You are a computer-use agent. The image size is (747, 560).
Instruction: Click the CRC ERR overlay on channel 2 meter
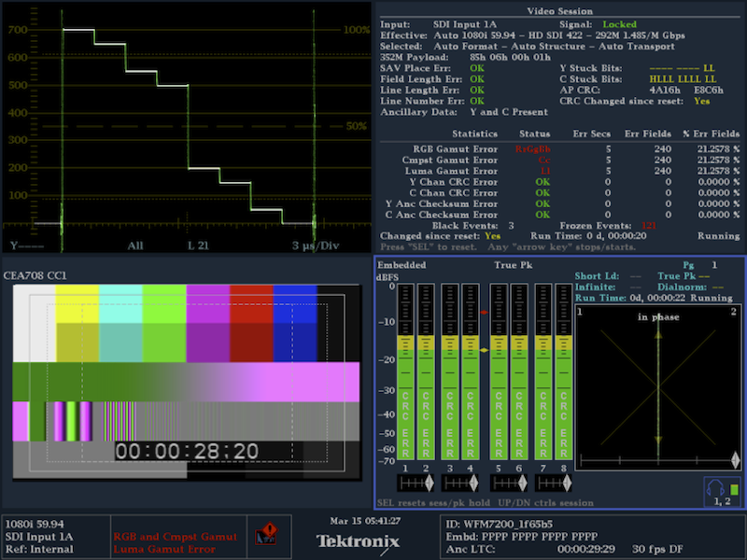coord(425,420)
